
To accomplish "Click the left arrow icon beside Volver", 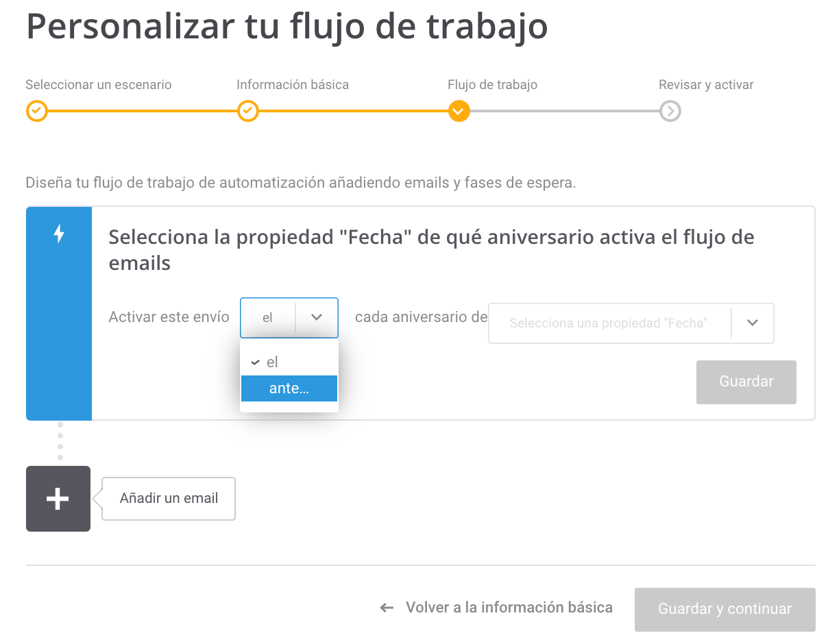I will [387, 608].
